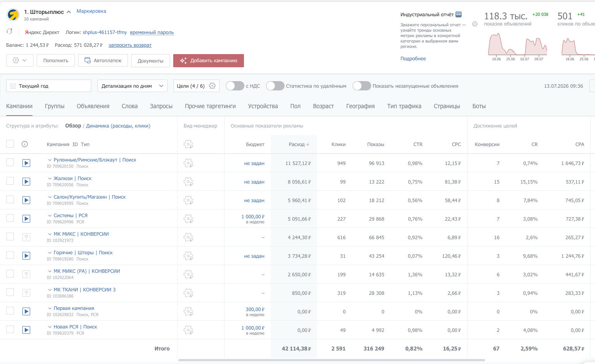
Task: Open запросить возврат link
Action: click(130, 45)
